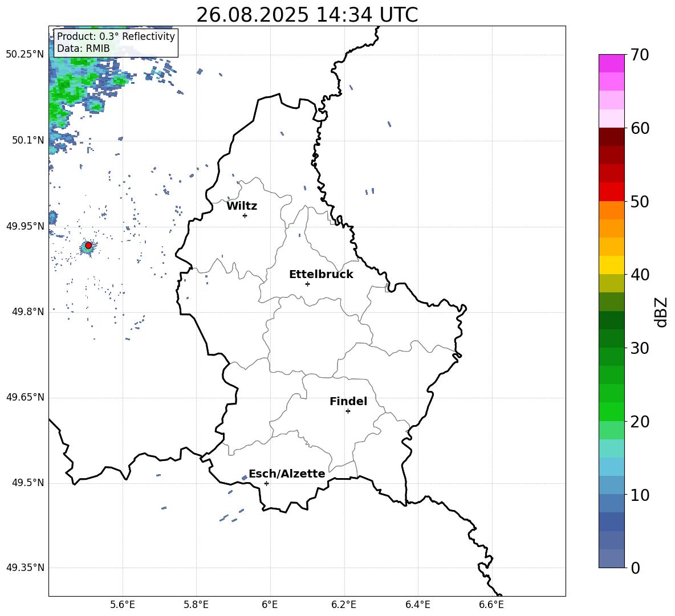Screen dimensions: 675x616
Task: Click the 60 colorbar tick label
Action: coord(640,128)
